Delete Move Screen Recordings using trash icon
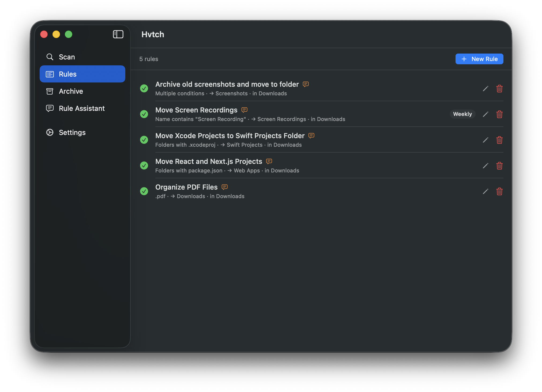Viewport: 542px width, 392px height. (499, 114)
